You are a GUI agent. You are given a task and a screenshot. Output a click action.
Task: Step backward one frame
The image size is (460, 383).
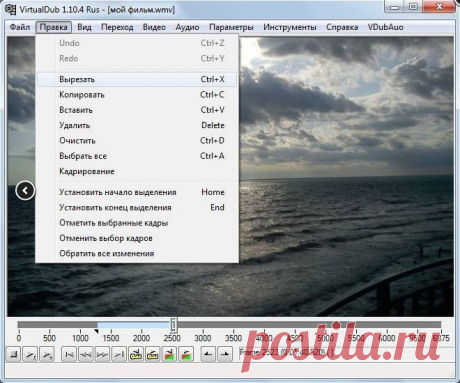(x=86, y=354)
